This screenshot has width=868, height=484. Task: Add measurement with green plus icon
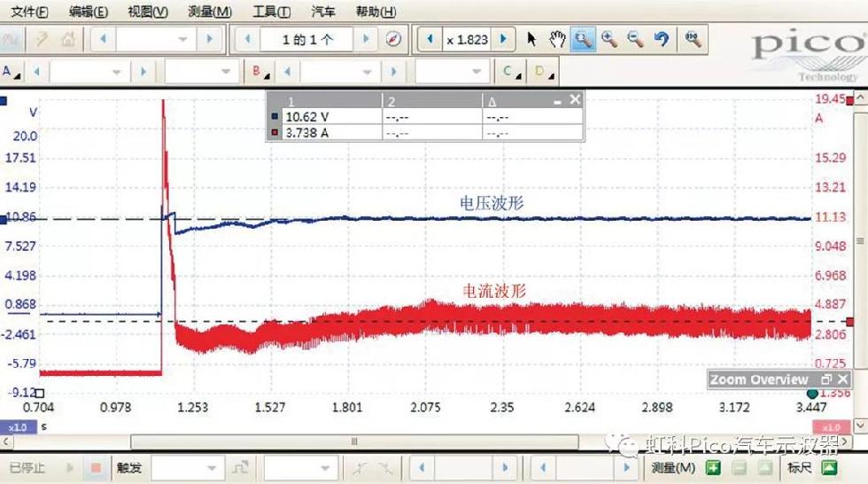(x=713, y=467)
